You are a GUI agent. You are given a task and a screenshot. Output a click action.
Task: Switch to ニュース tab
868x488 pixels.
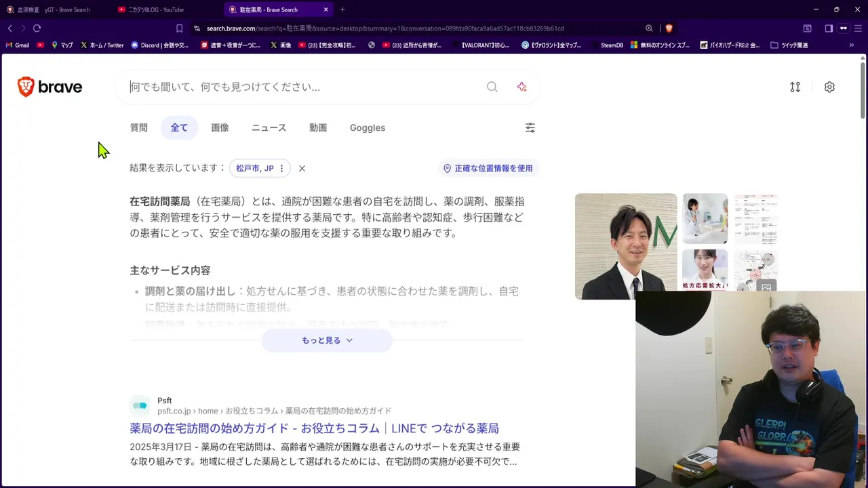tap(269, 127)
